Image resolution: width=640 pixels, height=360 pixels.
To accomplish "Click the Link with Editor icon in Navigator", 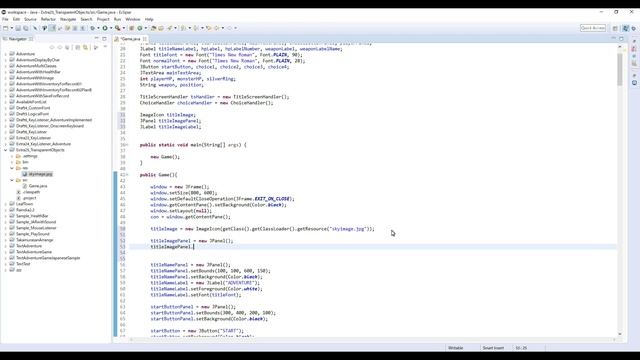I will click(x=85, y=47).
